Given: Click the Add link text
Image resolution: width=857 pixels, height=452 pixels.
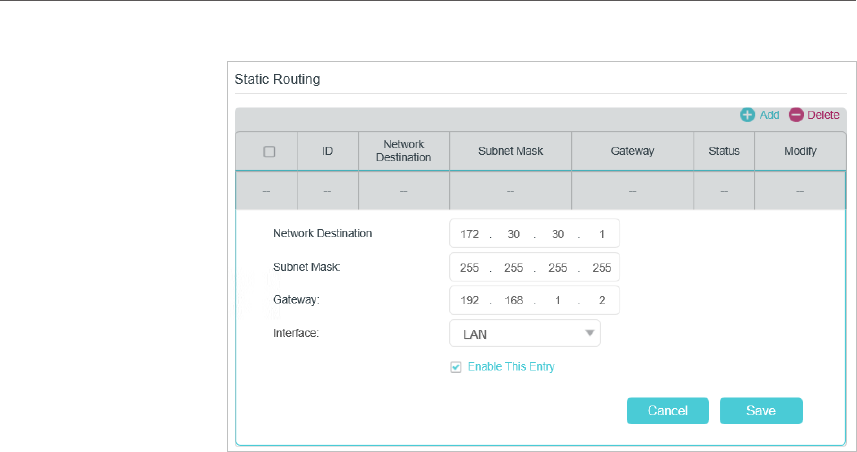Looking at the screenshot, I should click(x=769, y=115).
